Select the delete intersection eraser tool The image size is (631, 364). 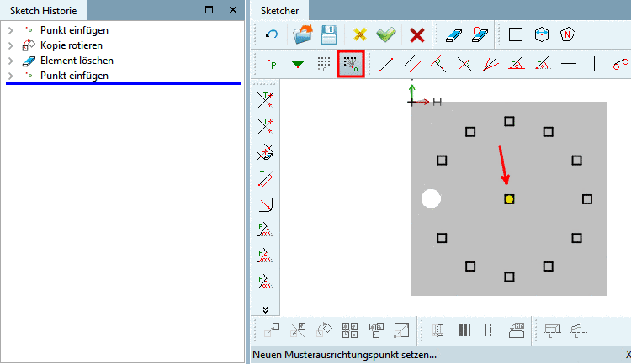[265, 152]
